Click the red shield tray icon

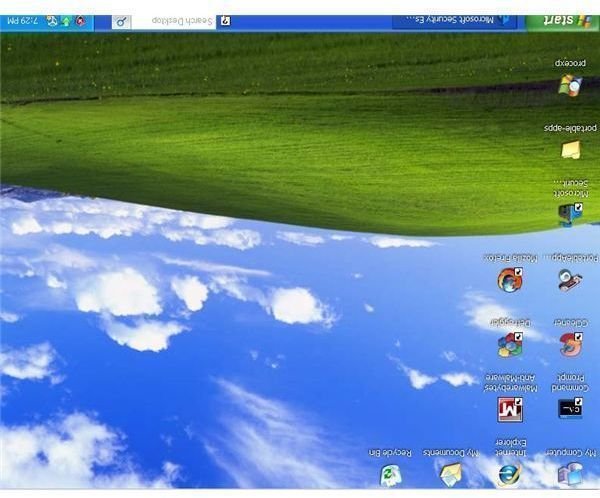[x=80, y=21]
